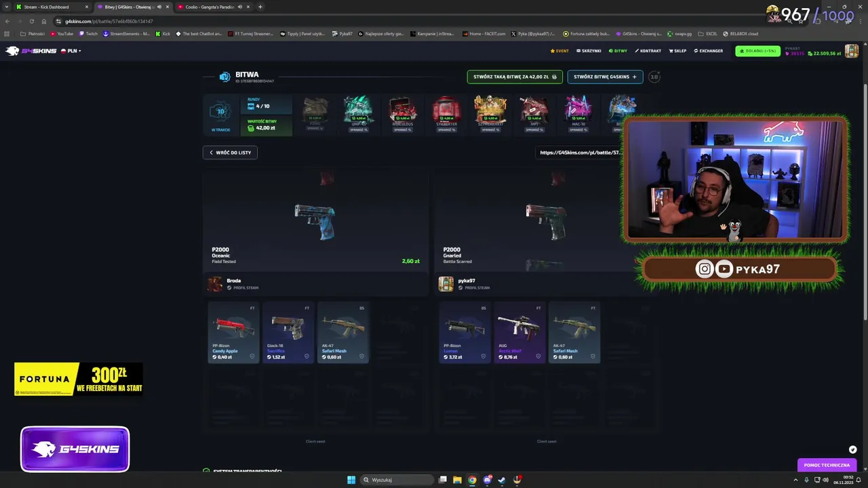Screen dimensions: 868x488
Task: Open the G4Skins logo home link
Action: coord(31,51)
